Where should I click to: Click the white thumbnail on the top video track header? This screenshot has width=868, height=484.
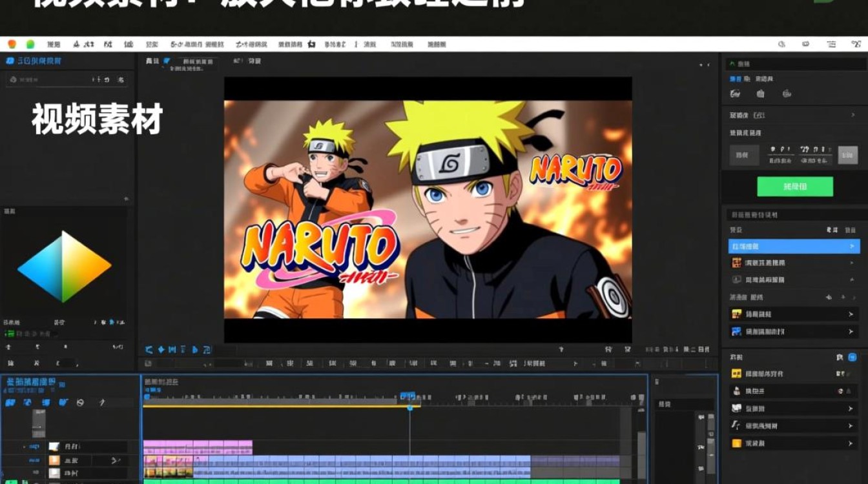54,447
